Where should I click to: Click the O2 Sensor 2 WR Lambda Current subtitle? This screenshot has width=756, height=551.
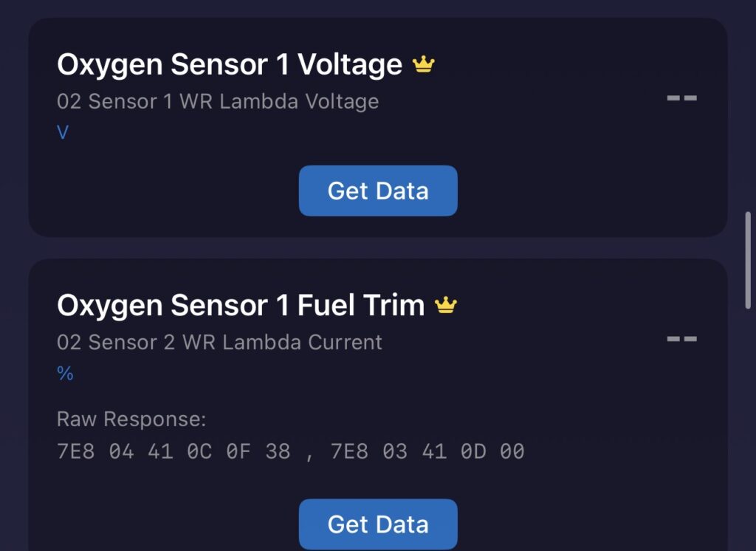[x=219, y=342]
